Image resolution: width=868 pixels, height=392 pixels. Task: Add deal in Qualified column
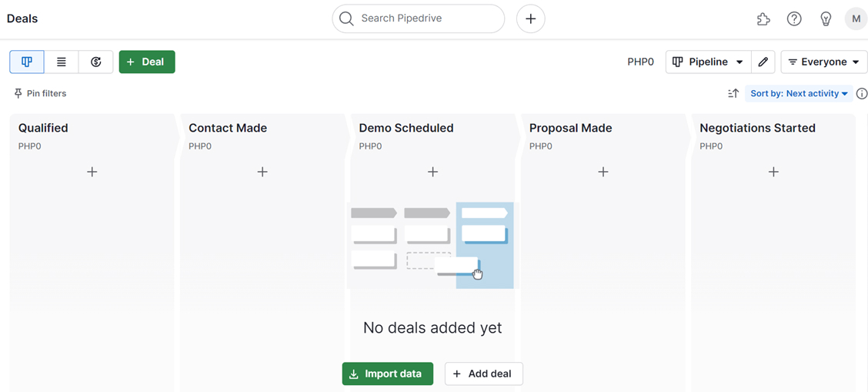click(92, 172)
